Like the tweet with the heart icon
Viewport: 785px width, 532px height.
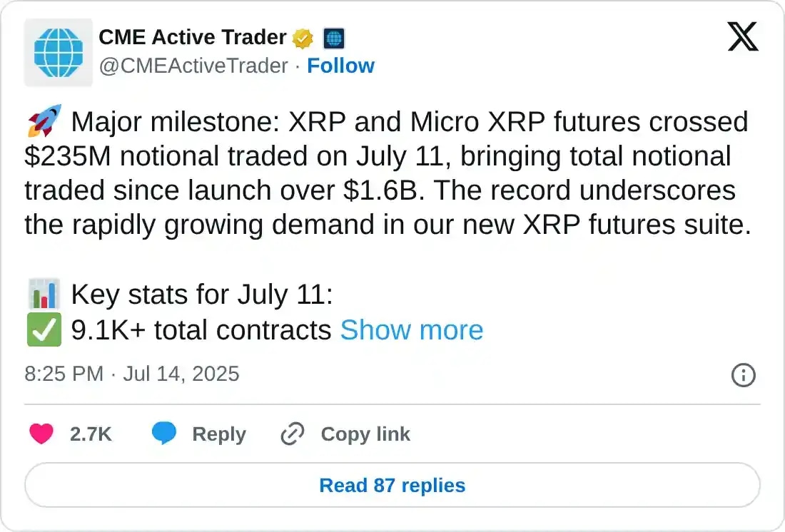(42, 434)
